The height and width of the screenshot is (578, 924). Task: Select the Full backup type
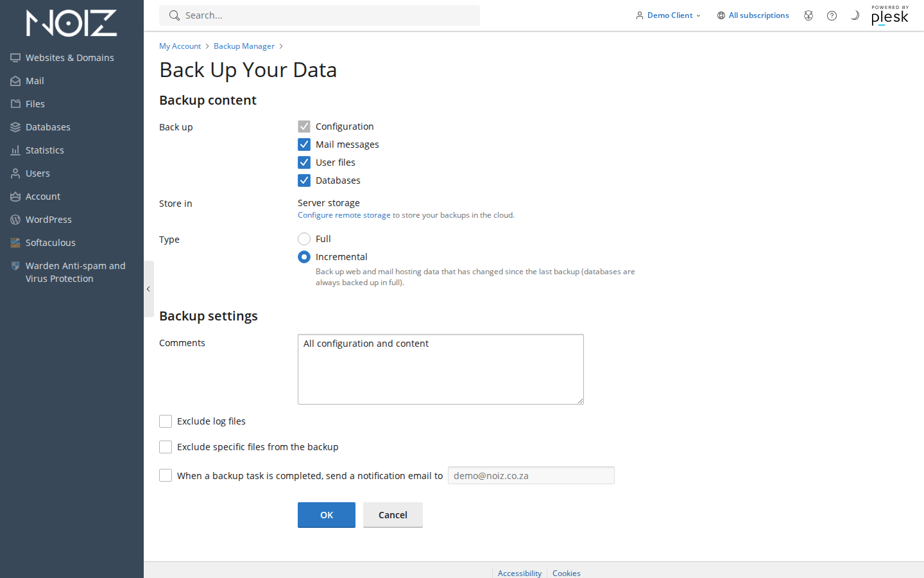[x=304, y=239]
